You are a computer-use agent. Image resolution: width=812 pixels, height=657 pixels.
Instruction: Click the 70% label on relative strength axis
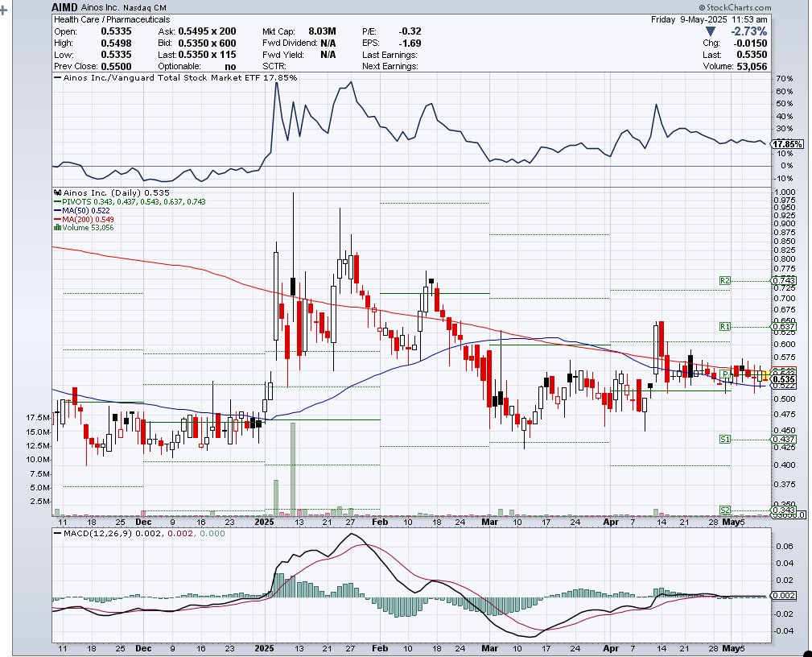pos(784,79)
